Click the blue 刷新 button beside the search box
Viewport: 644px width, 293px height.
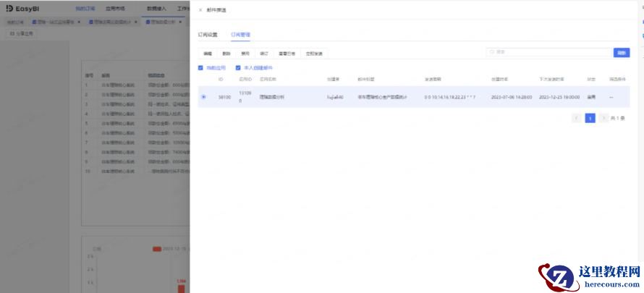(621, 53)
